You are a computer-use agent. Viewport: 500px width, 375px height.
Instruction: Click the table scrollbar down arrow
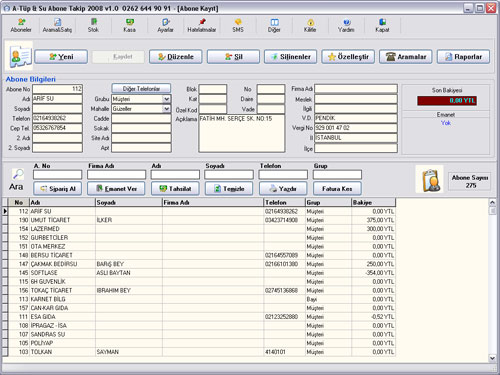(492, 358)
